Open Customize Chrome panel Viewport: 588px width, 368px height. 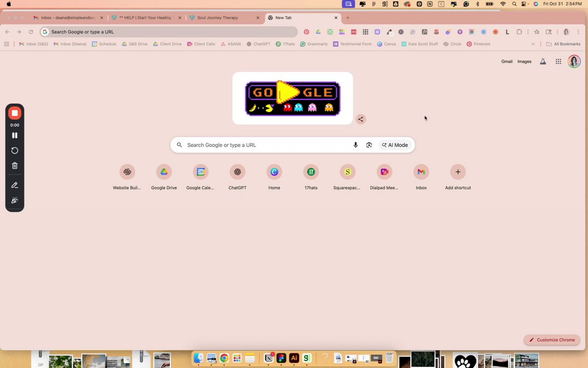pos(552,340)
